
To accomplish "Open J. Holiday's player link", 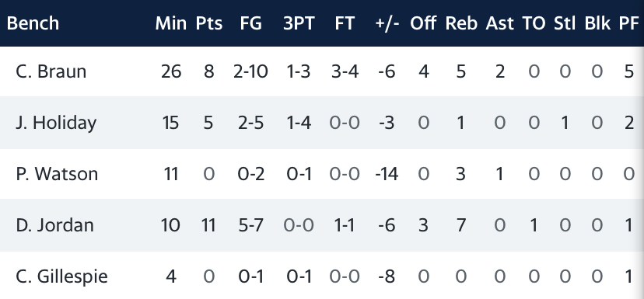I will click(x=56, y=123).
